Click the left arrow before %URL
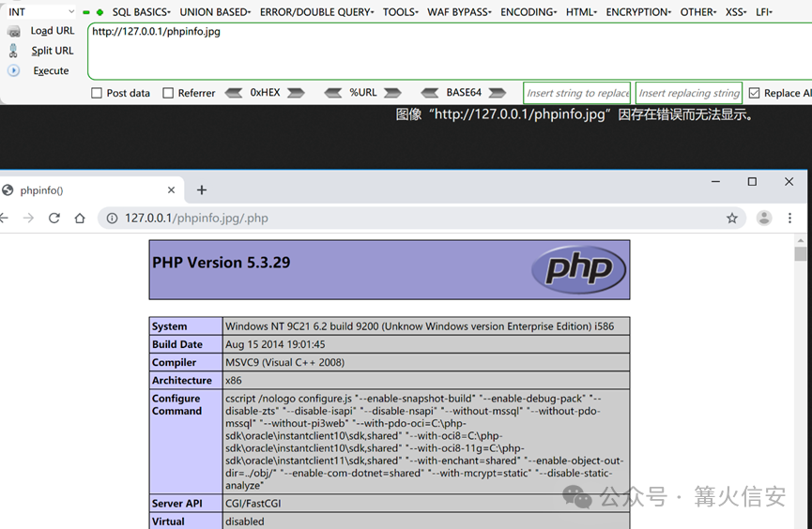 point(333,93)
